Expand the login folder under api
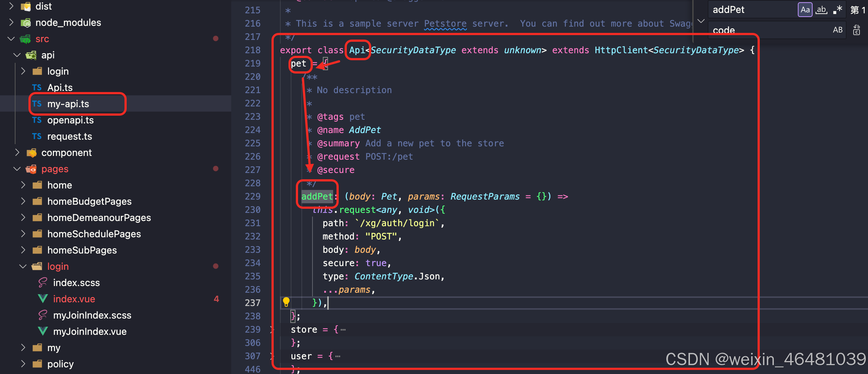Image resolution: width=868 pixels, height=374 pixels. tap(23, 71)
